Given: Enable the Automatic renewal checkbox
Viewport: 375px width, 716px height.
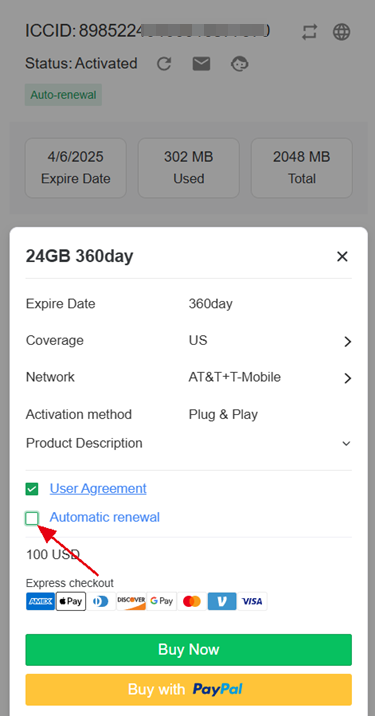Looking at the screenshot, I should pyautogui.click(x=32, y=518).
